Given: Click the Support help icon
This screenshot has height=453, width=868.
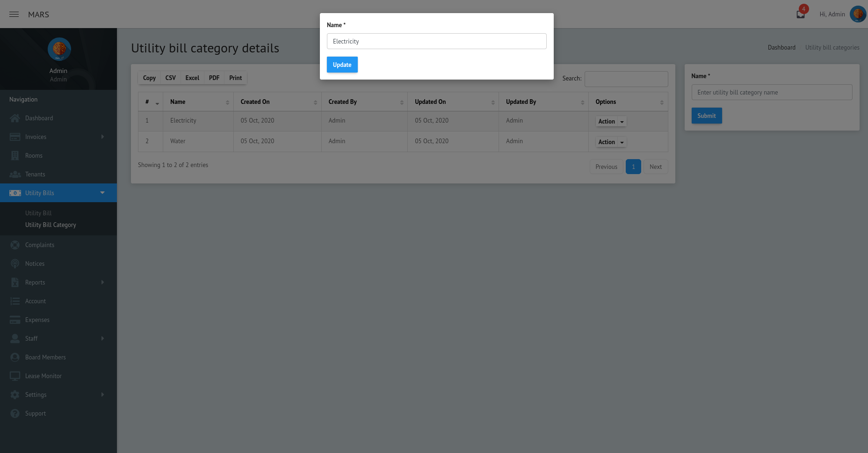Looking at the screenshot, I should click(15, 413).
